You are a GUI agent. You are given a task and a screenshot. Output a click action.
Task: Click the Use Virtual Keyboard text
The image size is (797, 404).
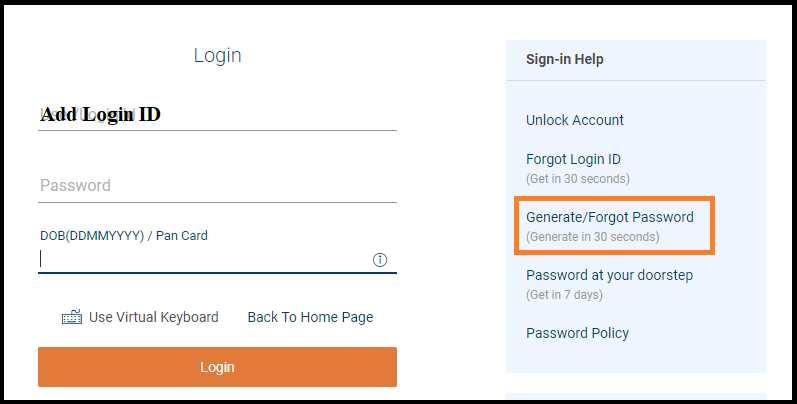pos(153,317)
